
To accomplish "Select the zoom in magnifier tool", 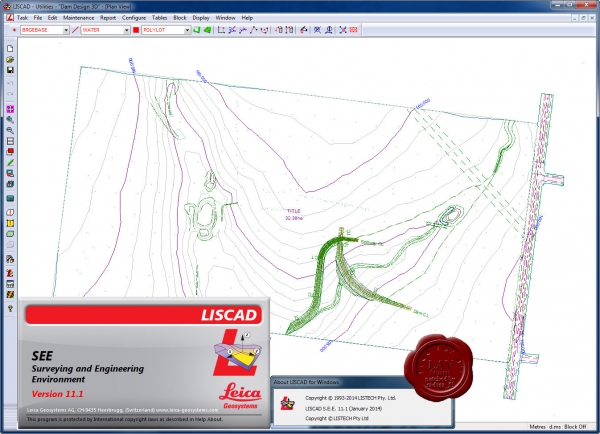I will 10,120.
